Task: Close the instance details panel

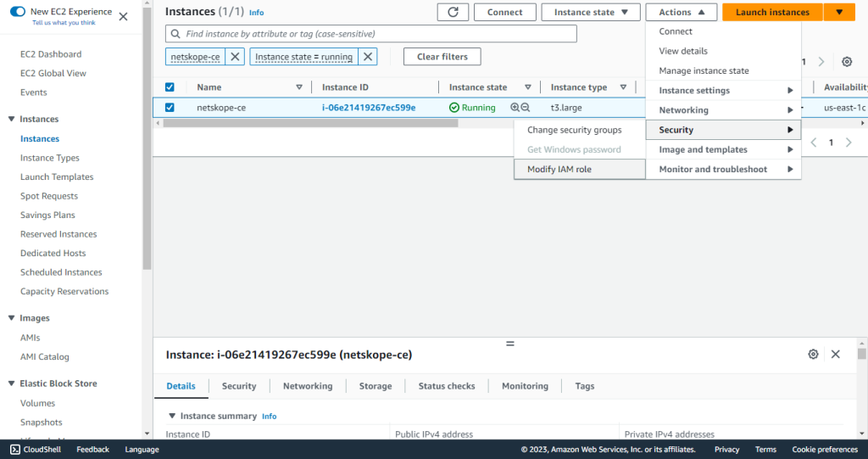Action: (835, 354)
